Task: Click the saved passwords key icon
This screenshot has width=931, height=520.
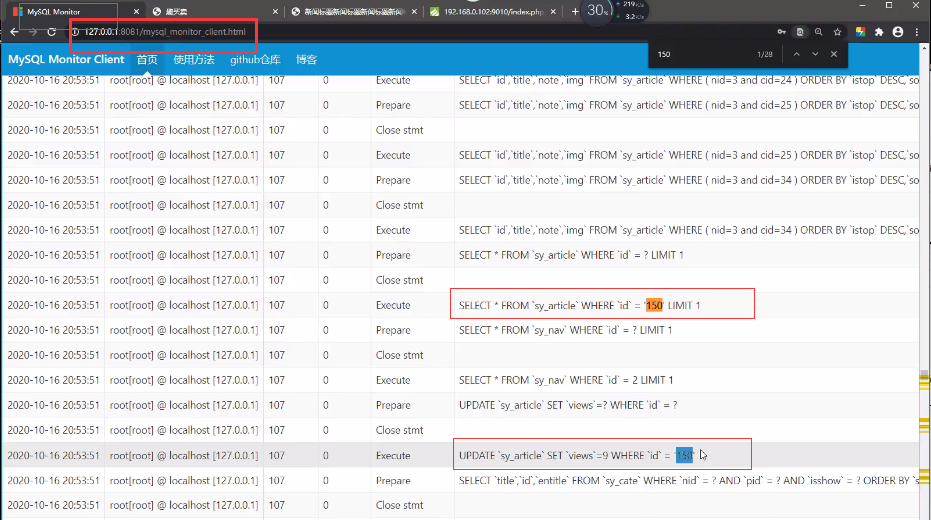Action: click(780, 32)
